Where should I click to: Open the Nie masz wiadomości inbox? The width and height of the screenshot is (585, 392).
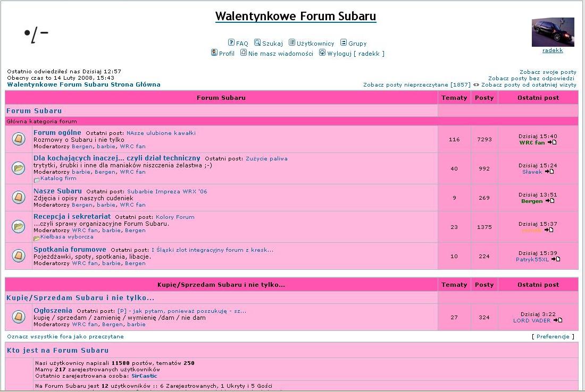point(280,54)
